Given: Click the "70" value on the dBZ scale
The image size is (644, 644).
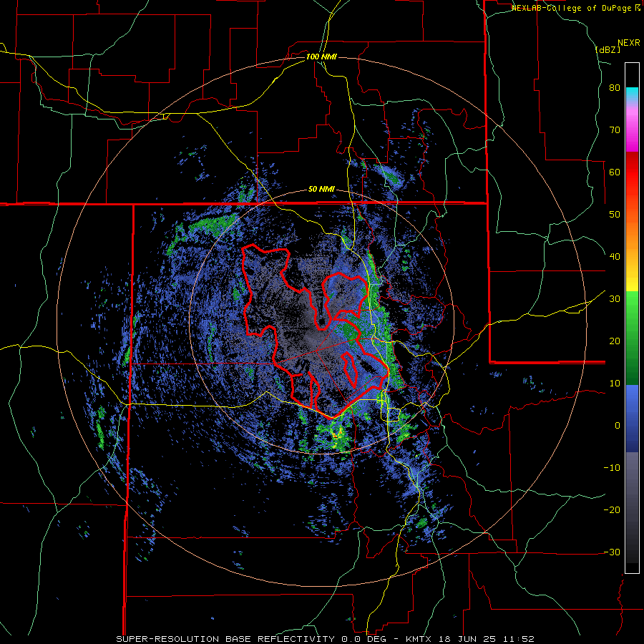Looking at the screenshot, I should [x=615, y=130].
